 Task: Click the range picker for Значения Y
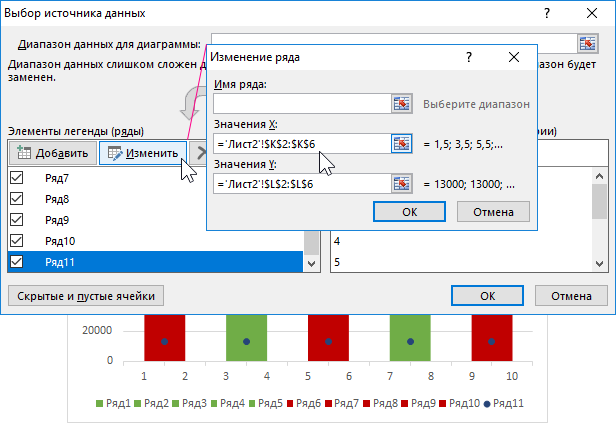(x=402, y=183)
